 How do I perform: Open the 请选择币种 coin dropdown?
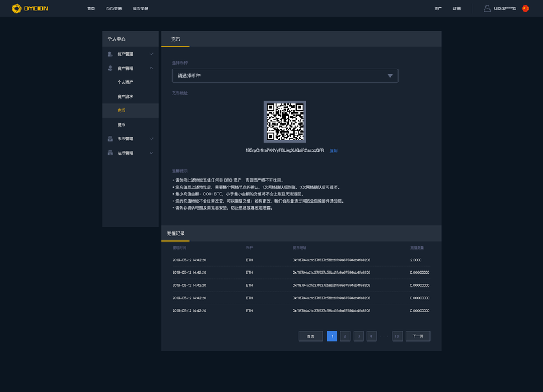285,76
